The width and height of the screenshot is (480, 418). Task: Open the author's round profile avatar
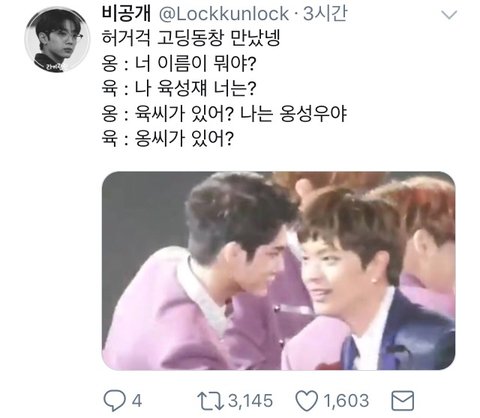pos(57,39)
